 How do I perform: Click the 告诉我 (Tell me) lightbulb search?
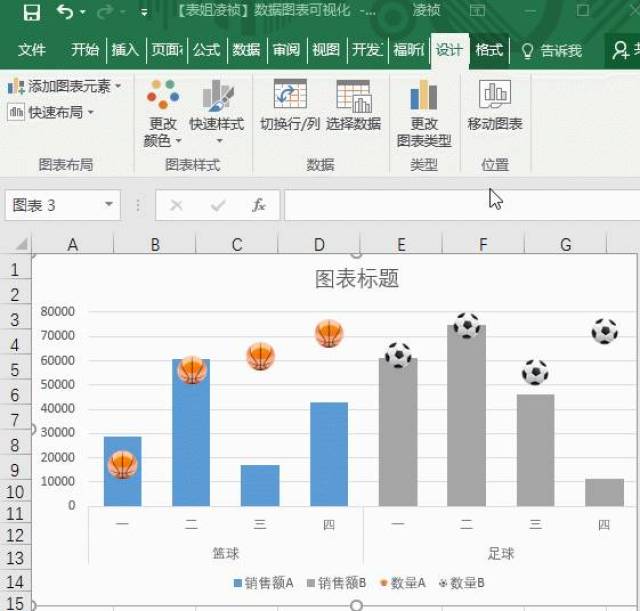point(551,51)
